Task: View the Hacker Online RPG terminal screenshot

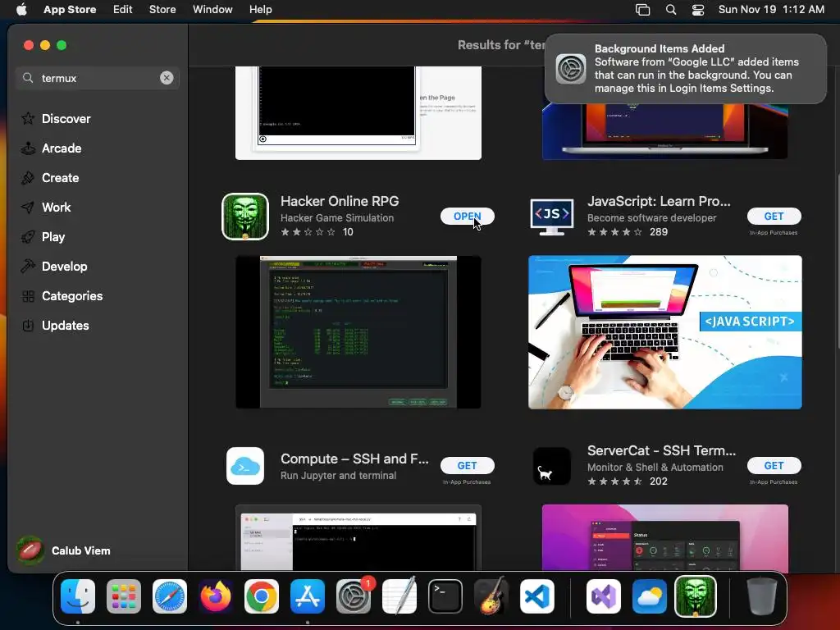Action: click(x=358, y=332)
